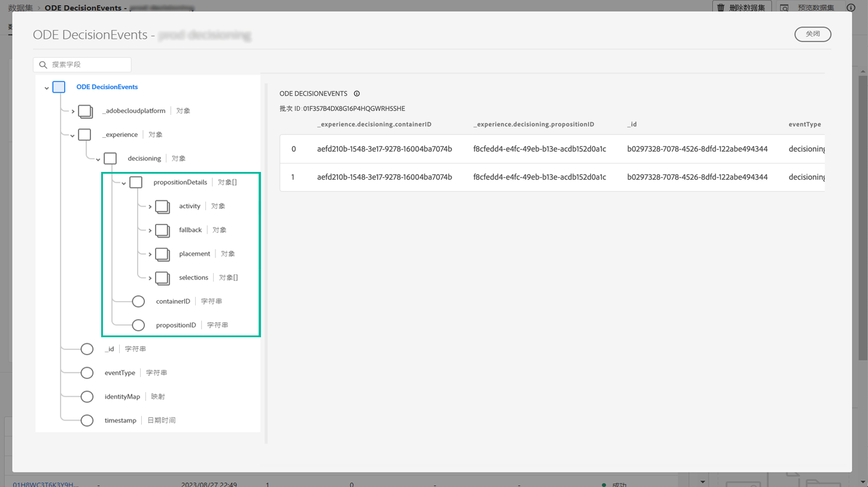Select the propositionID field label
Viewport: 868px width, 487px height.
click(176, 325)
